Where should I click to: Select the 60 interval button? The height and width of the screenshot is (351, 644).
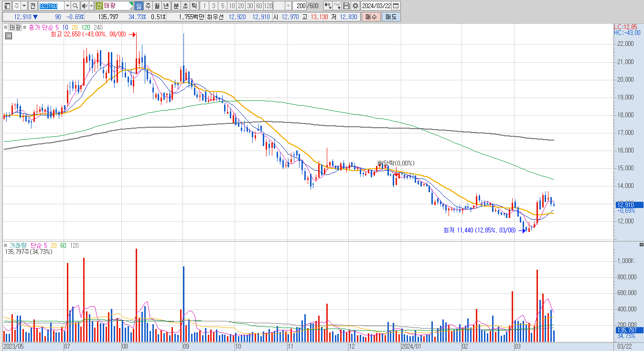pos(259,6)
